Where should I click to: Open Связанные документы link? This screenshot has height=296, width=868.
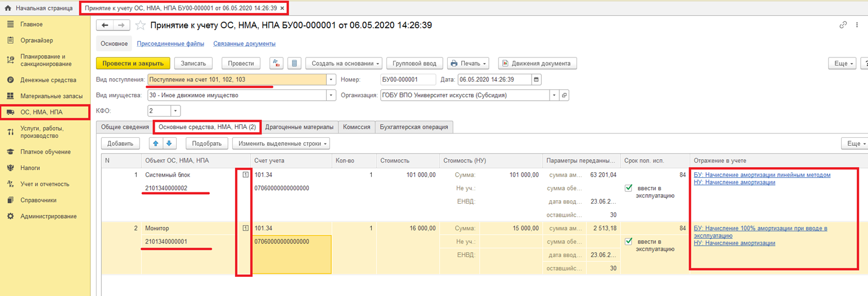pyautogui.click(x=244, y=44)
